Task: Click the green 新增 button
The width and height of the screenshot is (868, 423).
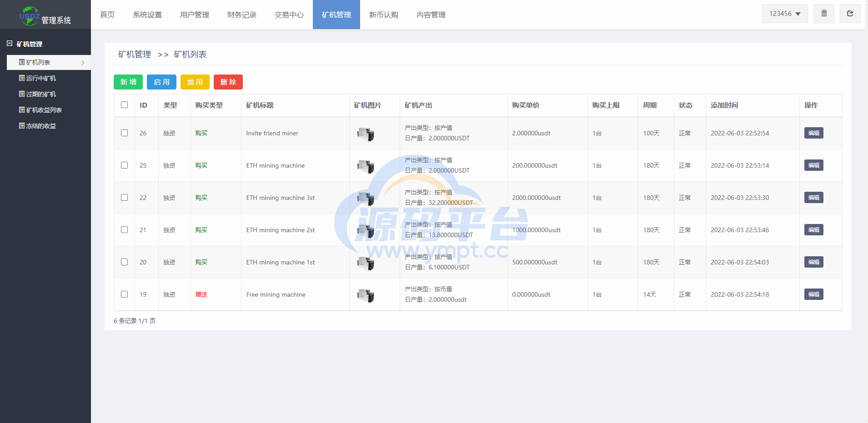Action: [128, 82]
